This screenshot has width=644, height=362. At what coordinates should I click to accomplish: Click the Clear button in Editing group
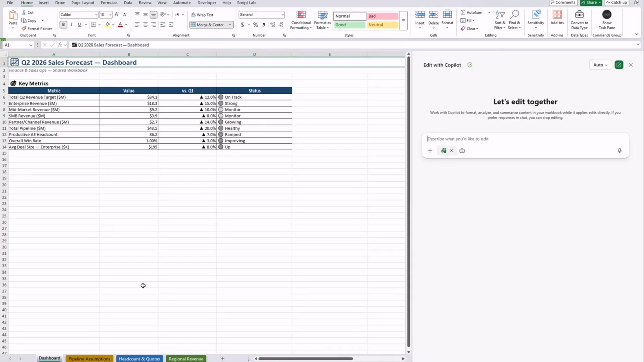pos(469,28)
